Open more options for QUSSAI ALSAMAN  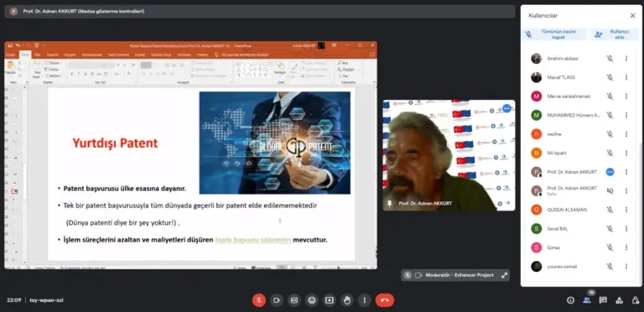pos(626,210)
